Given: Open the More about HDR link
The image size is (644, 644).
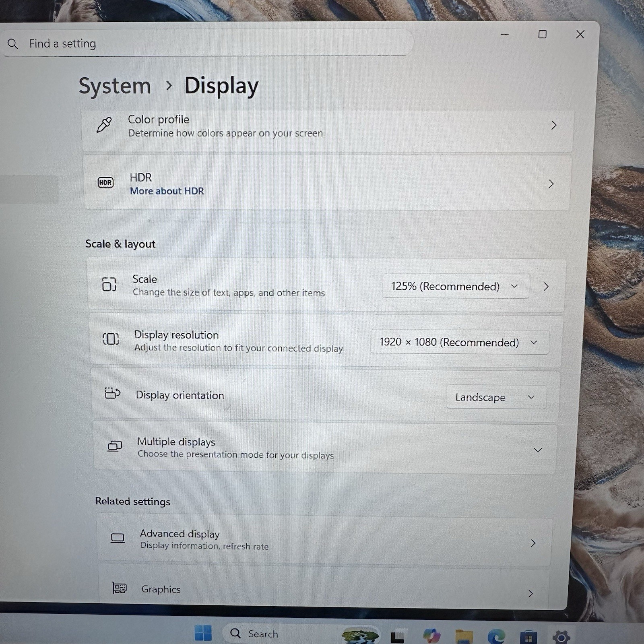Looking at the screenshot, I should coord(167,191).
